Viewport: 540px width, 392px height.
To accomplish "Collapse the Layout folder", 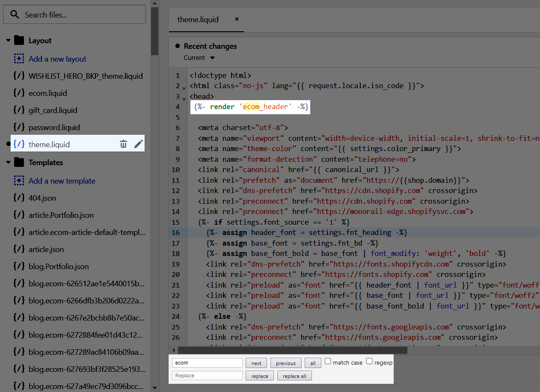I will (x=8, y=40).
